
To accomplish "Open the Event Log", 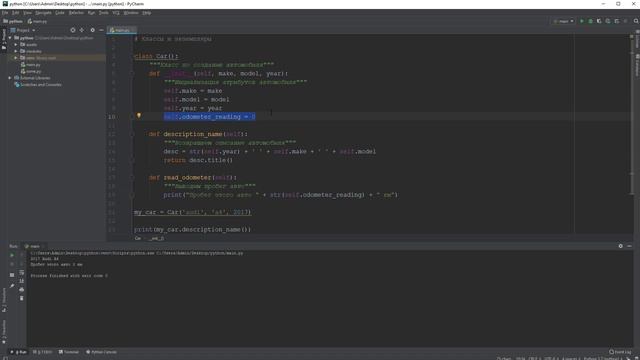I will pos(620,352).
